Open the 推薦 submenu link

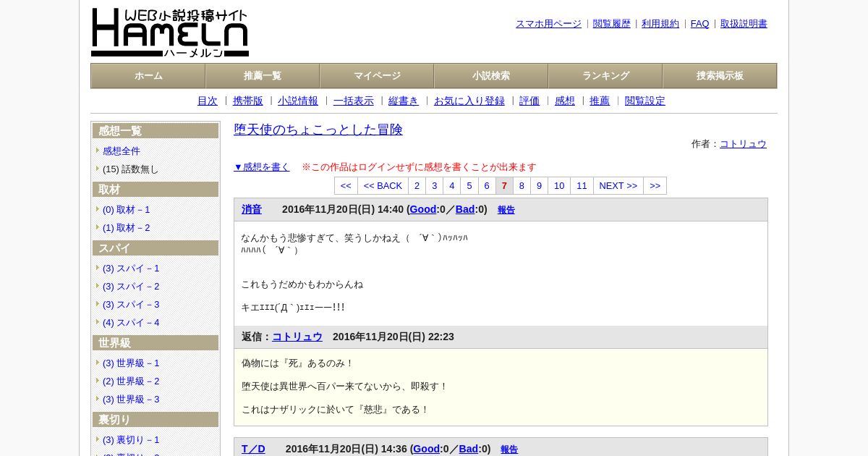coord(600,101)
